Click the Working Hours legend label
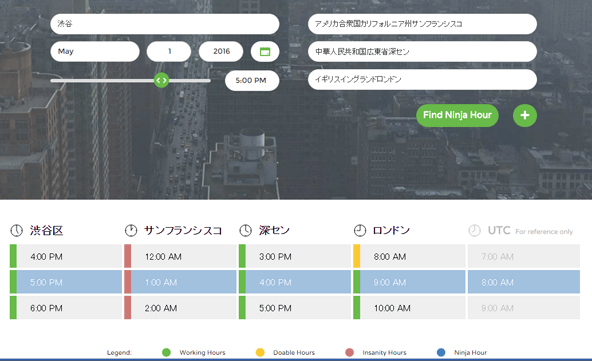The image size is (592, 361). point(202,352)
